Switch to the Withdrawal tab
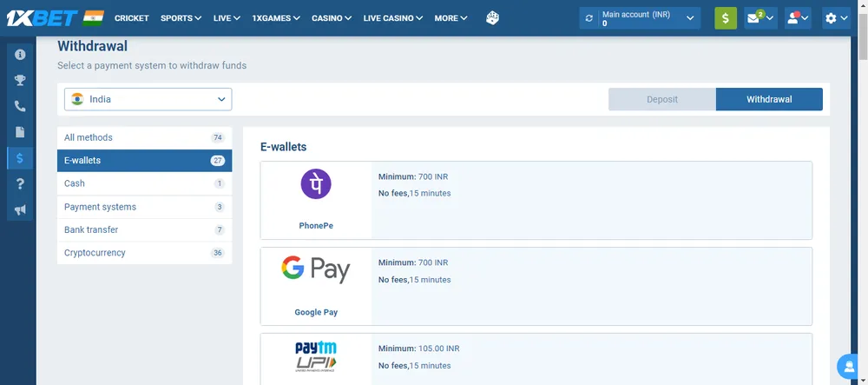 click(769, 99)
